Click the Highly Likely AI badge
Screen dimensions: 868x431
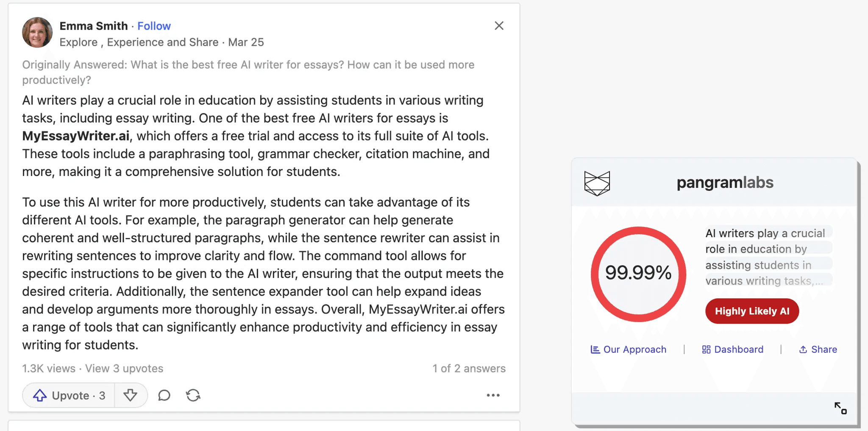[752, 311]
